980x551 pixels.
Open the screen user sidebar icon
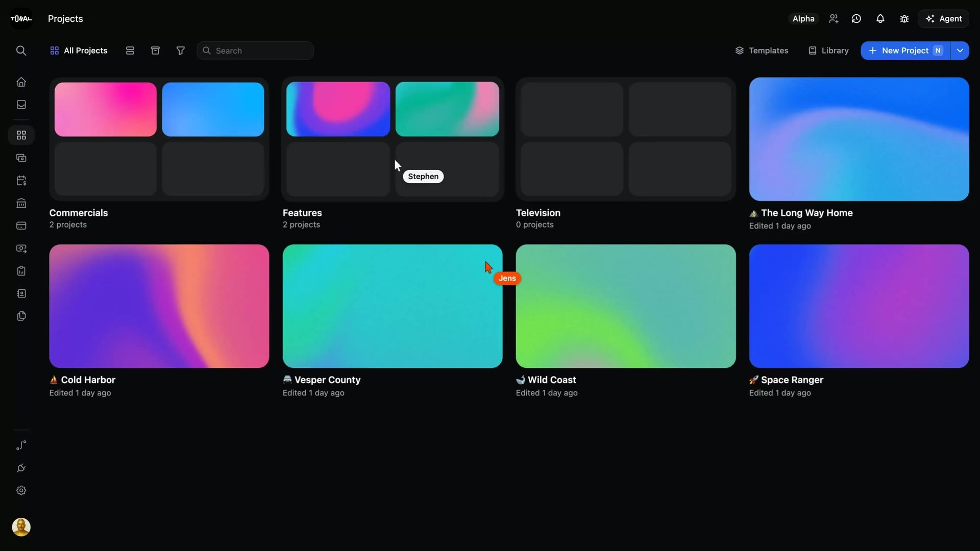(x=21, y=248)
